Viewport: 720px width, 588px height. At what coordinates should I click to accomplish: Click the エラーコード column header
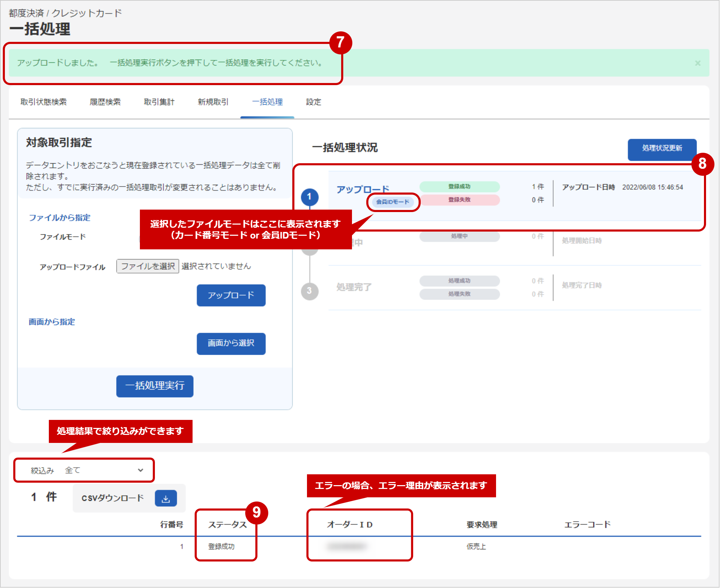[588, 525]
